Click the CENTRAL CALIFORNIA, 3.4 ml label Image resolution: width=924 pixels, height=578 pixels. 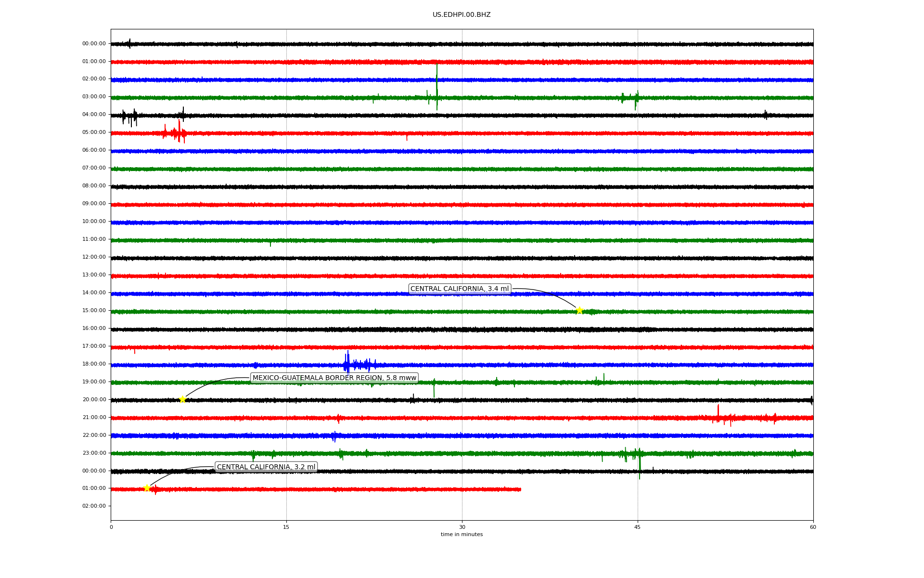click(459, 289)
